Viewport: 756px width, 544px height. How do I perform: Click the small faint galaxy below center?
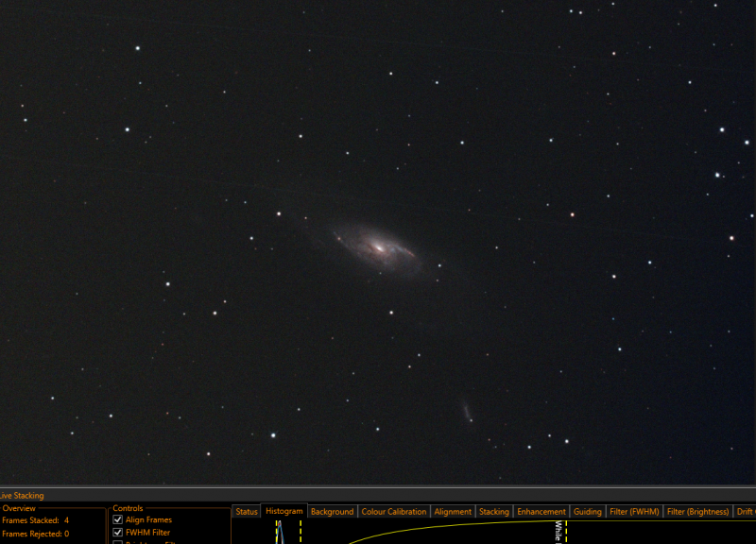tap(467, 411)
